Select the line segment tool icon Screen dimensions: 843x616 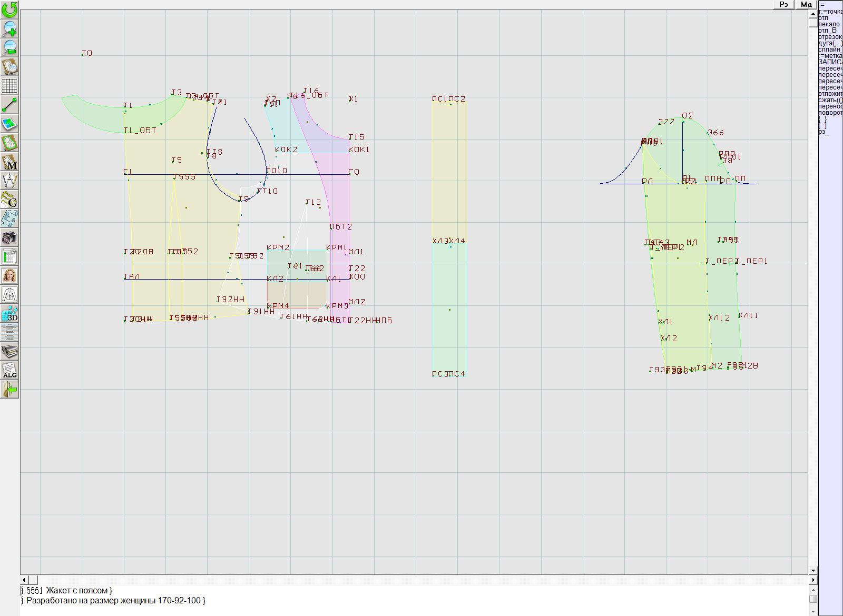tap(9, 105)
